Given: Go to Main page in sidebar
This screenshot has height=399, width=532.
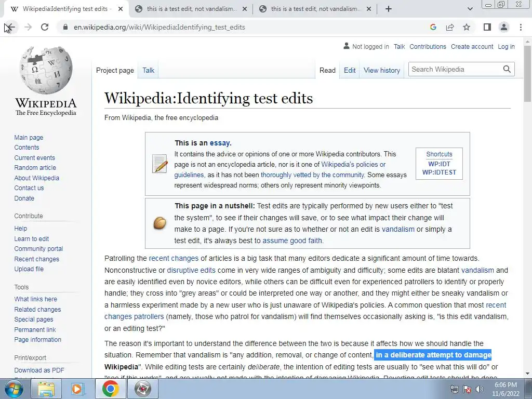Looking at the screenshot, I should click(29, 137).
